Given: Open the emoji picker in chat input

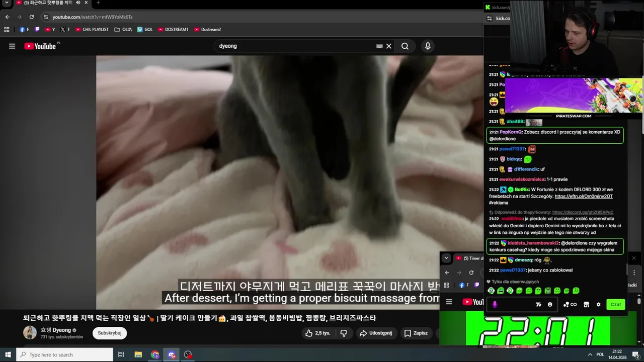Looking at the screenshot, I should 550,304.
